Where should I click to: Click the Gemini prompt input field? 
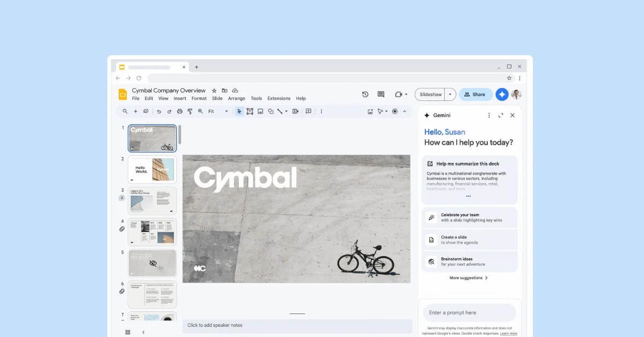[x=470, y=313]
